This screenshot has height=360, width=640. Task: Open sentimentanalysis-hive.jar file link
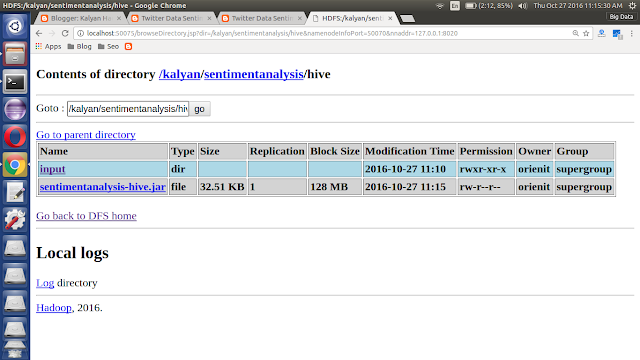[x=103, y=187]
